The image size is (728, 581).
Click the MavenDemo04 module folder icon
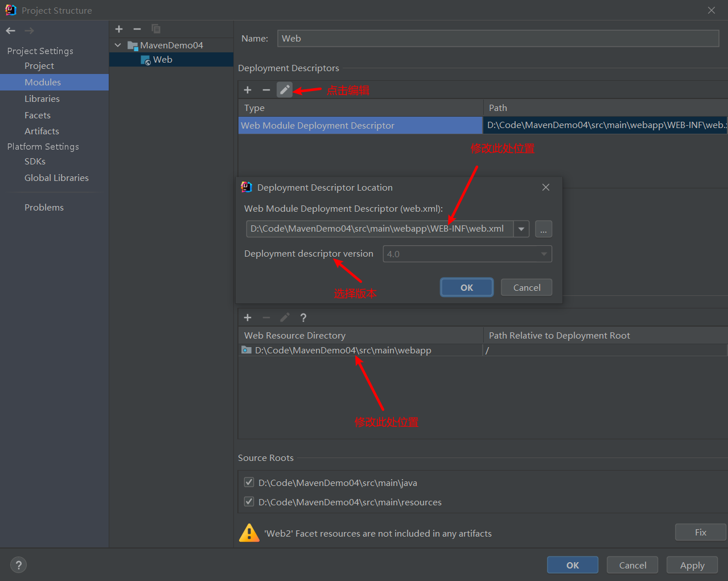tap(133, 46)
